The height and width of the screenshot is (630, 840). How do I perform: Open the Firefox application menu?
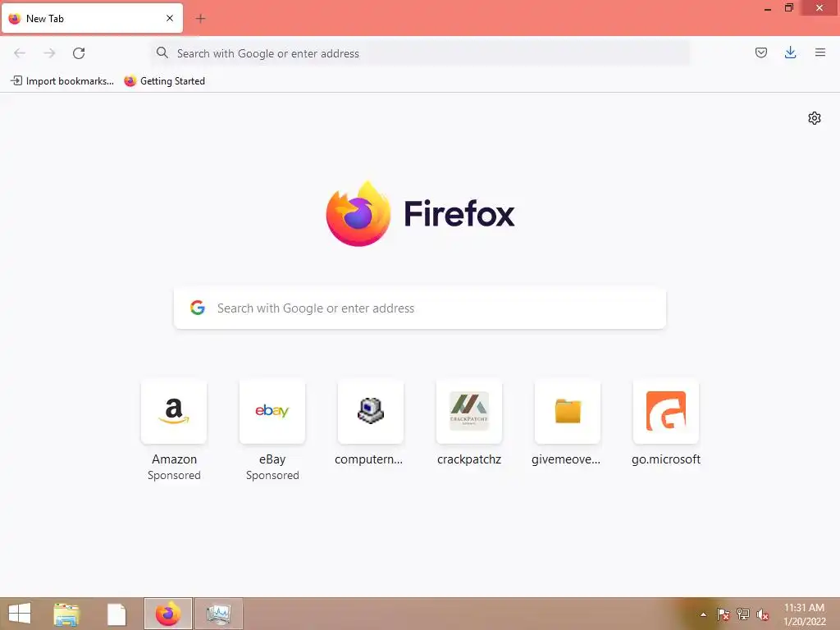(x=819, y=52)
